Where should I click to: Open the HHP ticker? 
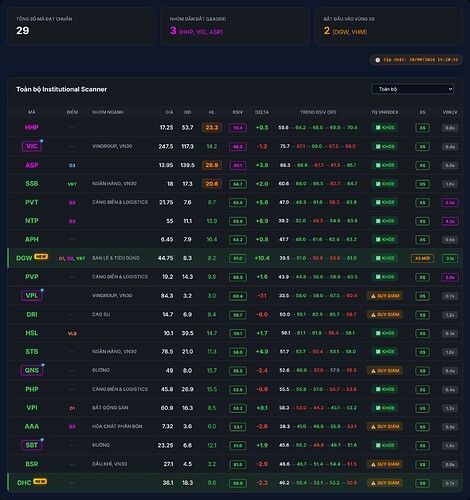[x=32, y=128]
